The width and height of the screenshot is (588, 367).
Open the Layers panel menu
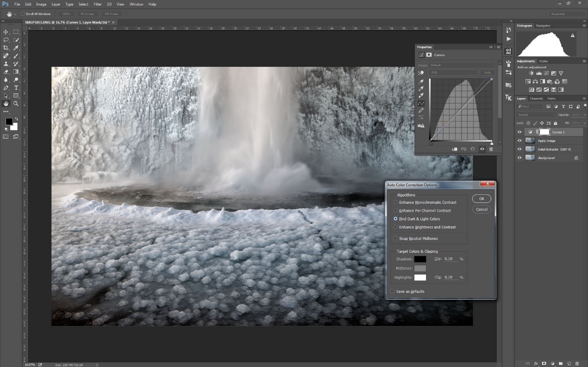coord(584,98)
